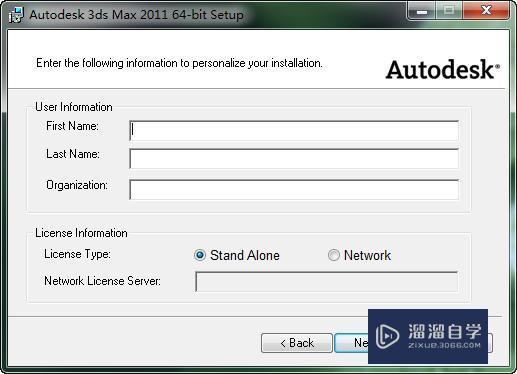Screen dimensions: 517x374
Task: Click the 'Last Name:' label
Action: [x=73, y=154]
